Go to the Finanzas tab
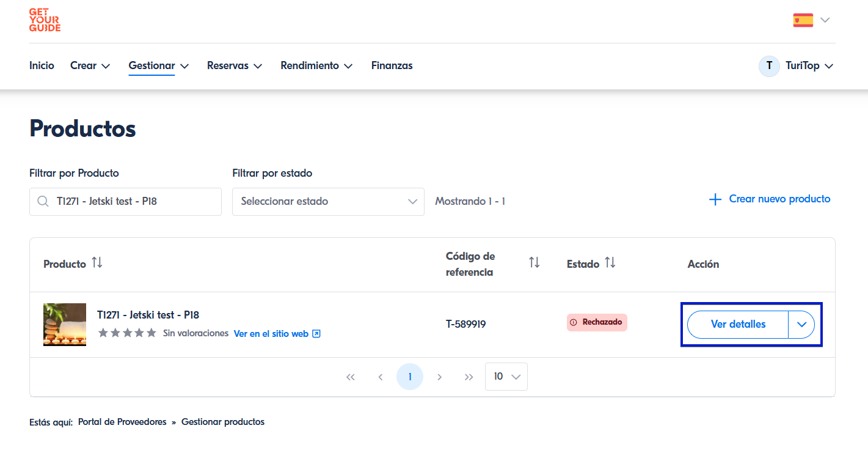Screen dimensions: 868x450 pos(392,66)
